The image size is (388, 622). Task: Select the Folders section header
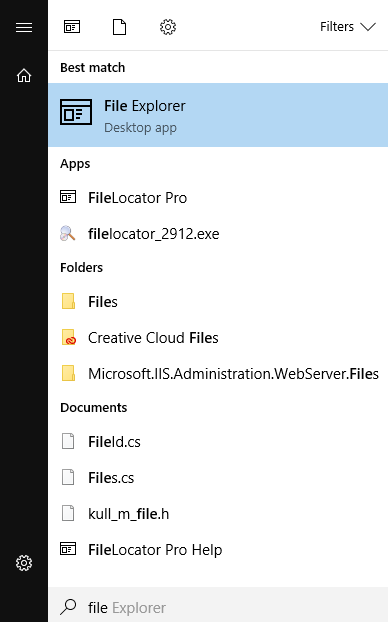[x=81, y=267]
